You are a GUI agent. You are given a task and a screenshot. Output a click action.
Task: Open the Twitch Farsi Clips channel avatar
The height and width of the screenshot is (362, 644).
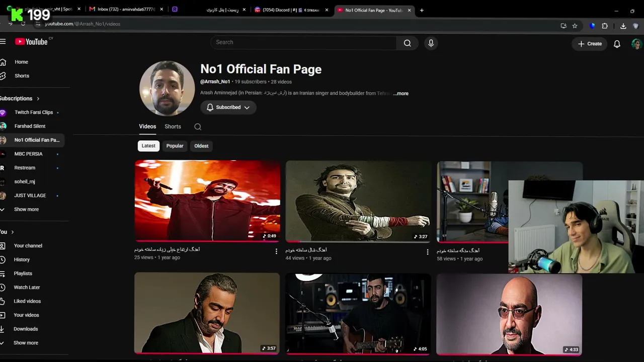[x=3, y=112]
